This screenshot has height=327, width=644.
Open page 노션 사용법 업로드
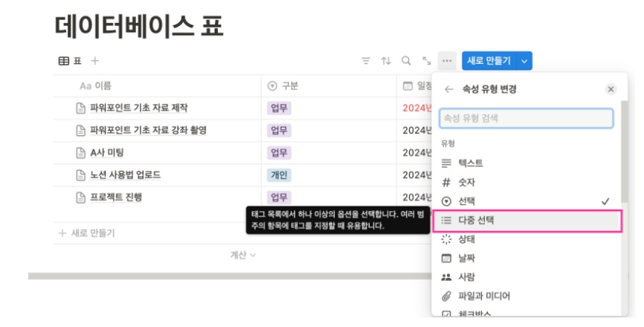(x=125, y=175)
